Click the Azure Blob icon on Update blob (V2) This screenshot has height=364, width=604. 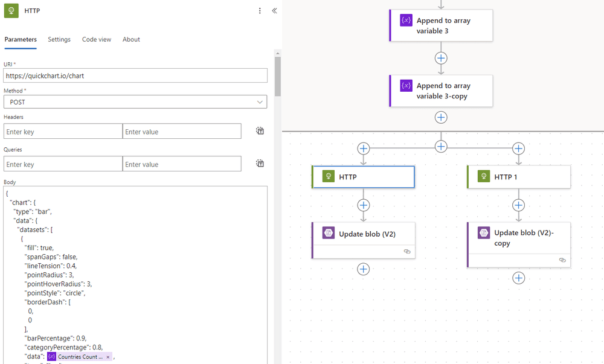pos(328,232)
